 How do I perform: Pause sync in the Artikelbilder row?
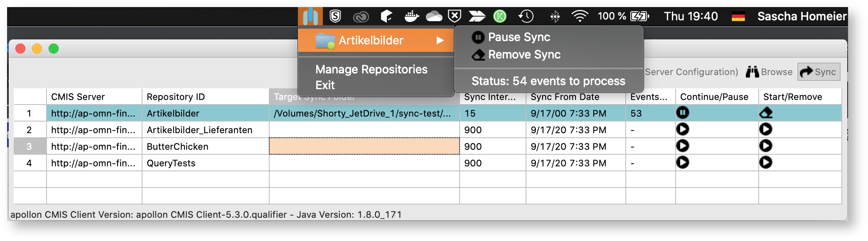click(x=682, y=112)
